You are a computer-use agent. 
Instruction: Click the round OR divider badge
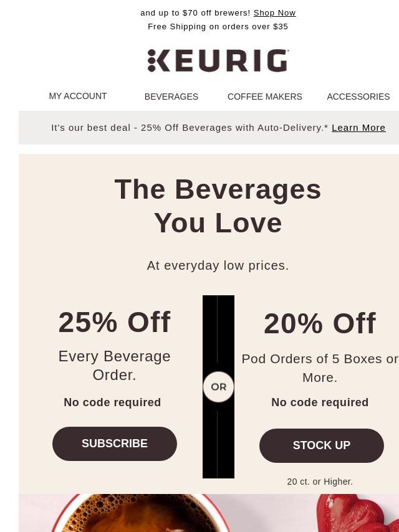218,387
